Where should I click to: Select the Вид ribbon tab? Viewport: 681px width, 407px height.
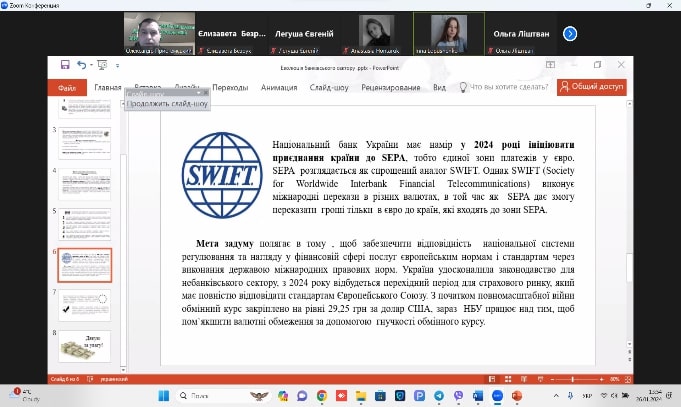(x=439, y=87)
